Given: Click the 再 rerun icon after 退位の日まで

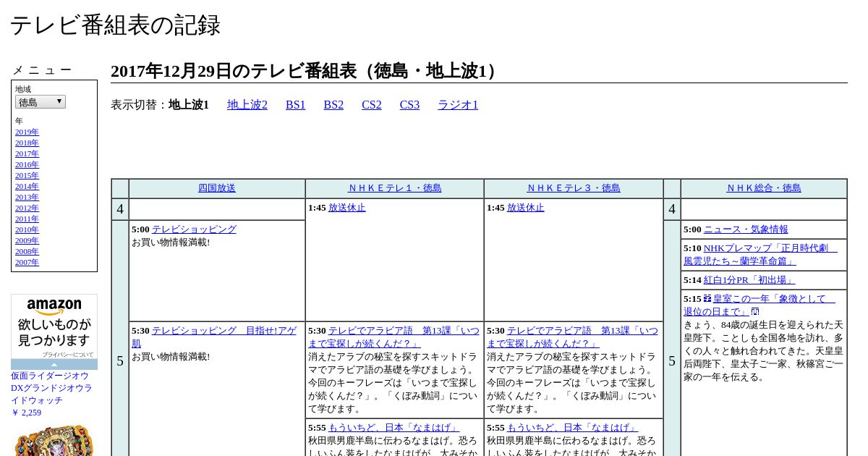Looking at the screenshot, I should (x=755, y=311).
